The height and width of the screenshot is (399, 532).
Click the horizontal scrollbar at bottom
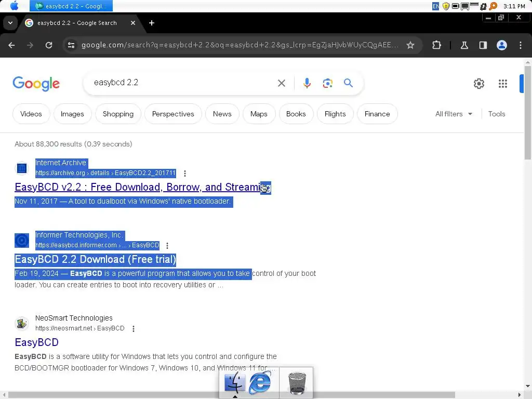(231, 395)
